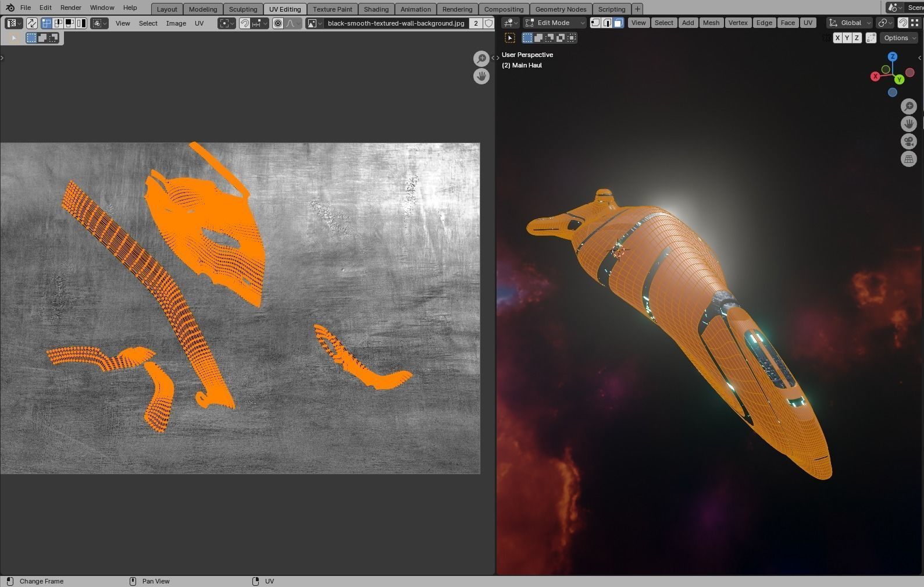Screen dimensions: 924x587
Task: Click UV menu in UV editor header
Action: [199, 23]
